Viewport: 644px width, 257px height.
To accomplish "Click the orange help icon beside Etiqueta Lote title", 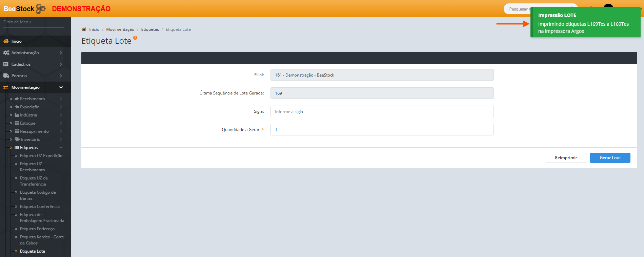I will (135, 38).
